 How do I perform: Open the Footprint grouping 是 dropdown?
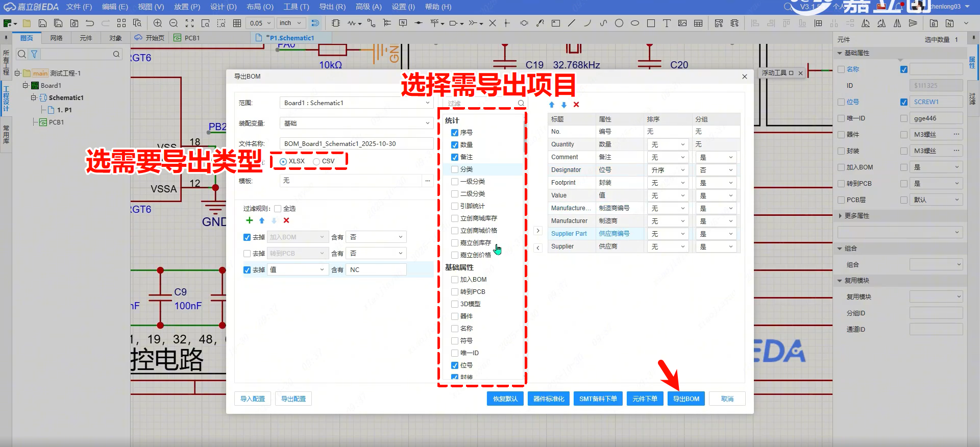point(717,183)
